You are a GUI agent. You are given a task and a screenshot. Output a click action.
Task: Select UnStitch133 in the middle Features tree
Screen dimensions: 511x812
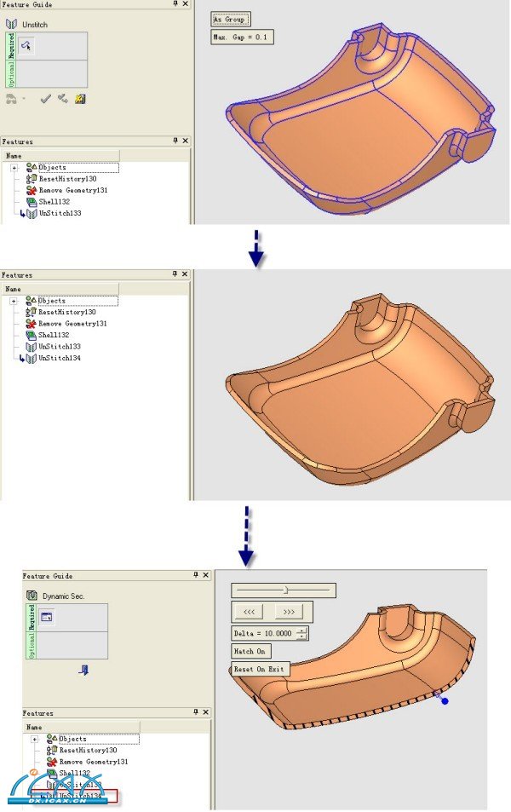point(60,346)
